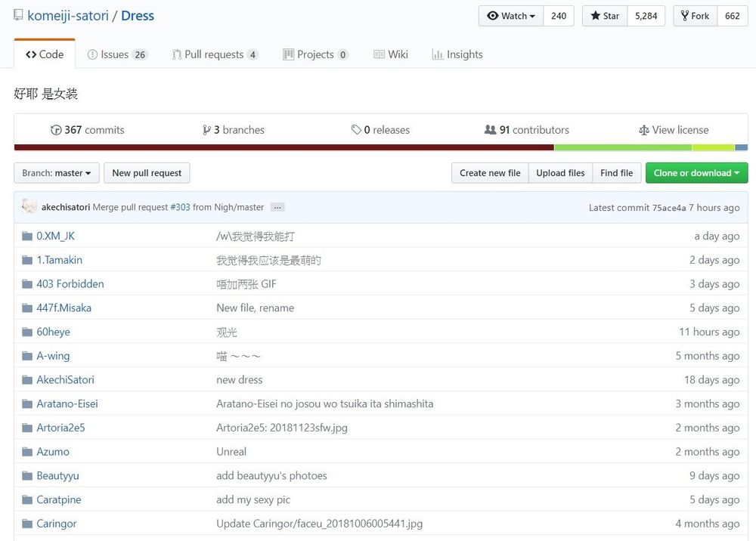This screenshot has width=756, height=541.
Task: Click the dark red language bar segment
Action: (283, 147)
